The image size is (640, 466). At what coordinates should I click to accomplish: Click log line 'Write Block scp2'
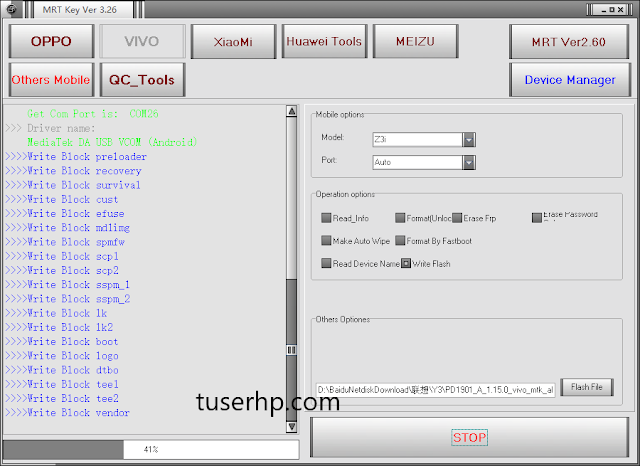pos(62,271)
